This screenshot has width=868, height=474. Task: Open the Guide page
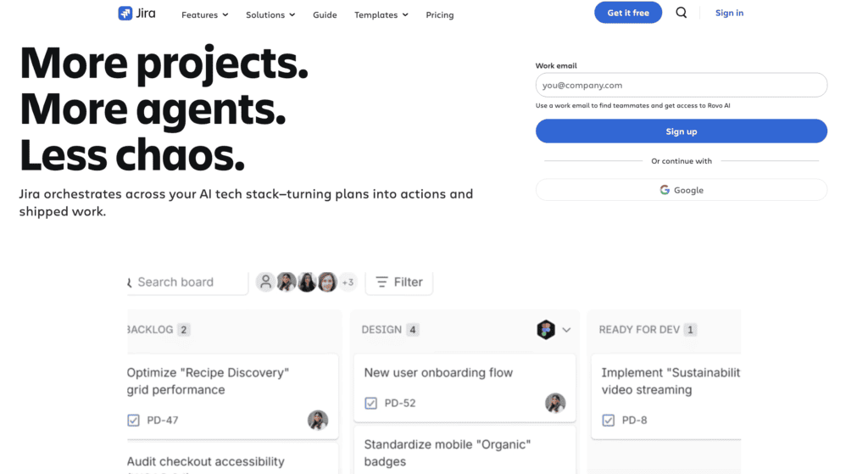point(325,15)
